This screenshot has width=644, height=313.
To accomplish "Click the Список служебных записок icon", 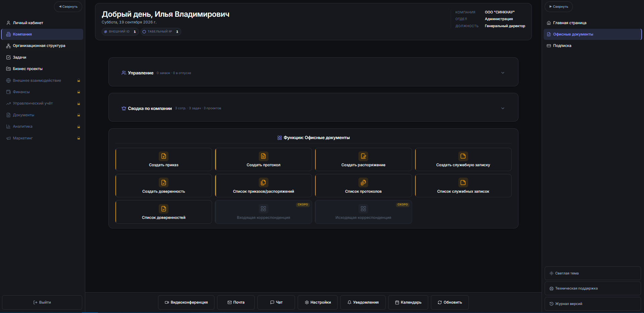I will [x=463, y=183].
